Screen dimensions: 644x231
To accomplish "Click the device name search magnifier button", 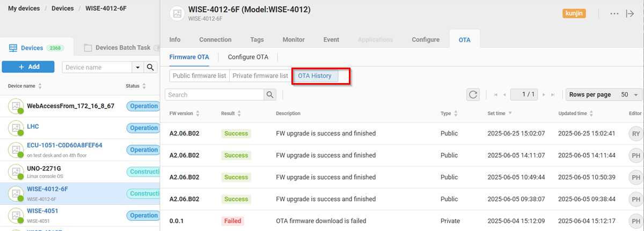I will [x=150, y=67].
